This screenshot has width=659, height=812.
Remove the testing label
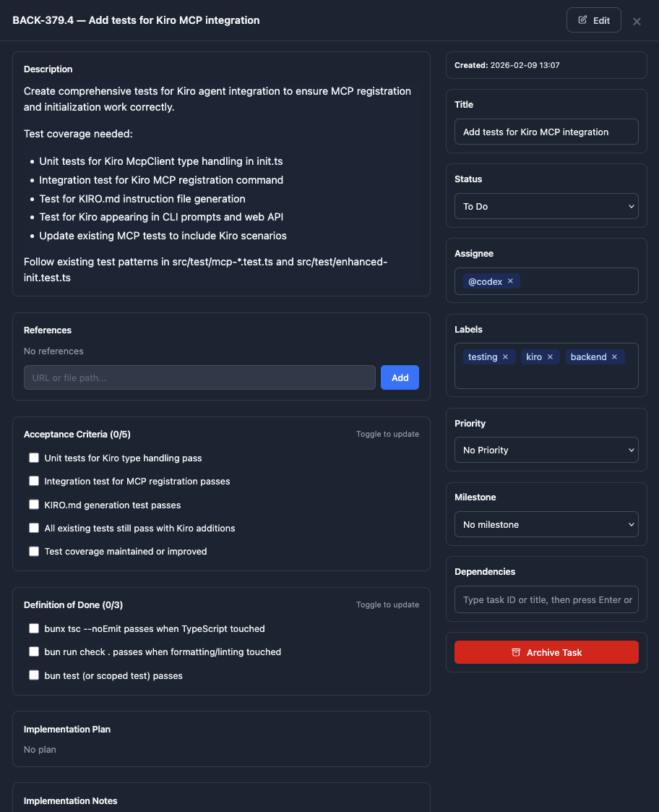click(505, 356)
